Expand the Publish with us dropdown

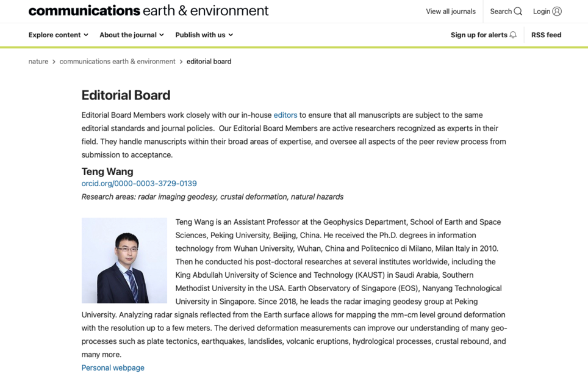[204, 35]
